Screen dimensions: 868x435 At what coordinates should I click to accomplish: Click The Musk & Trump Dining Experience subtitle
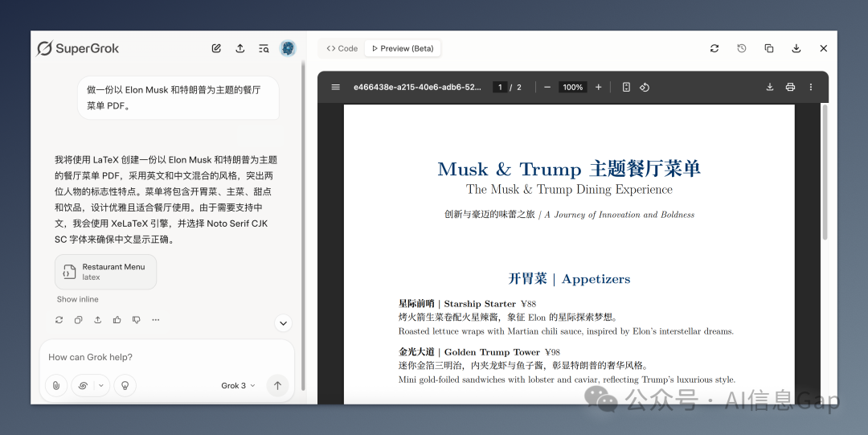pyautogui.click(x=569, y=190)
